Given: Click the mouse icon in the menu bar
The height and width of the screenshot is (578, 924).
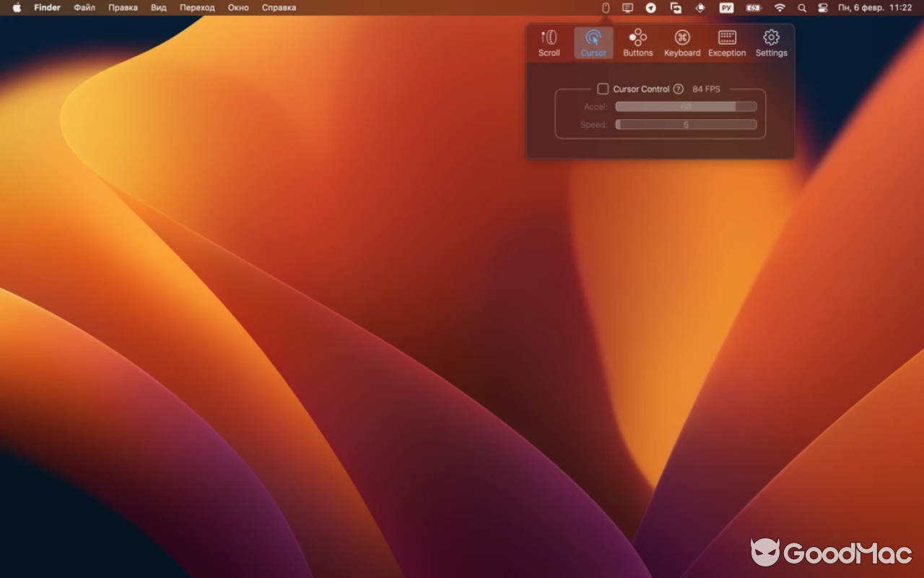Looking at the screenshot, I should tap(605, 8).
